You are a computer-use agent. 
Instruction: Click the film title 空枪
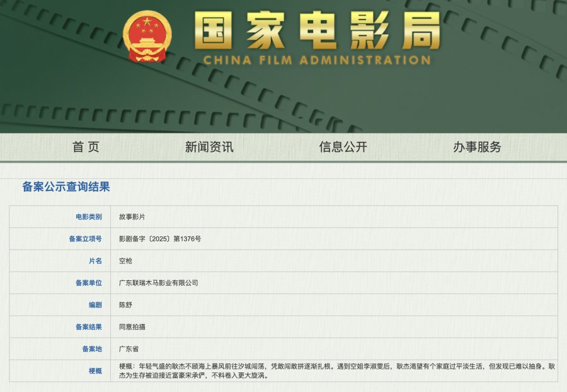point(125,261)
